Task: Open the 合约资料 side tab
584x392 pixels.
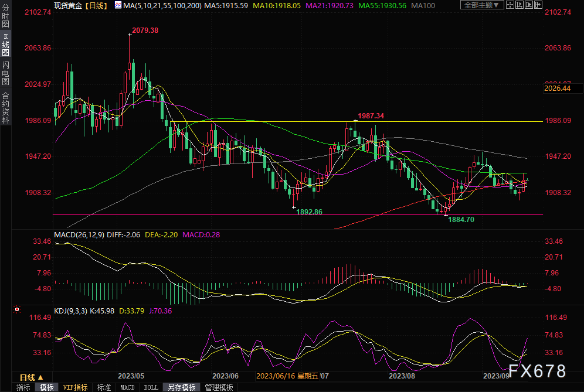Action: click(x=5, y=107)
